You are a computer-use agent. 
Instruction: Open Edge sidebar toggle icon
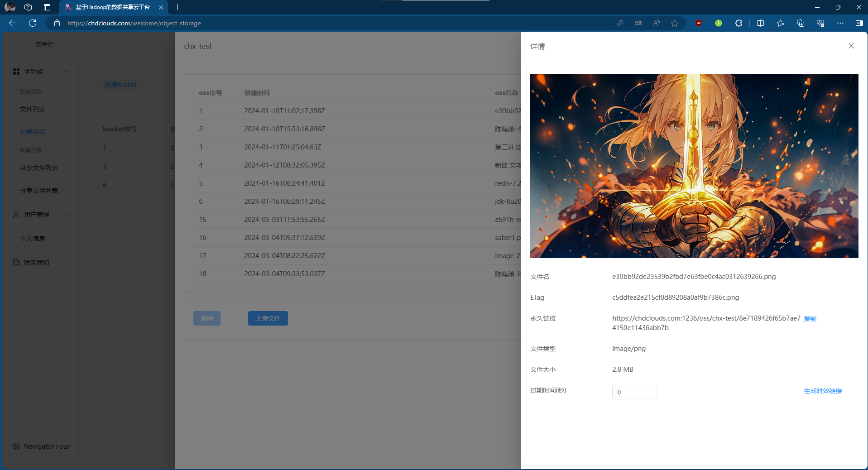click(859, 23)
